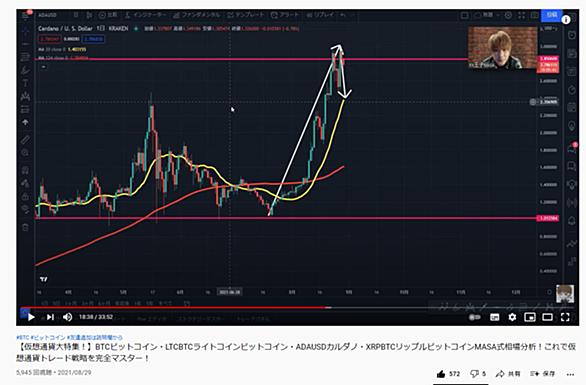Click the trash remove drawings icon
Image resolution: width=586 pixels, height=385 pixels.
[25, 227]
